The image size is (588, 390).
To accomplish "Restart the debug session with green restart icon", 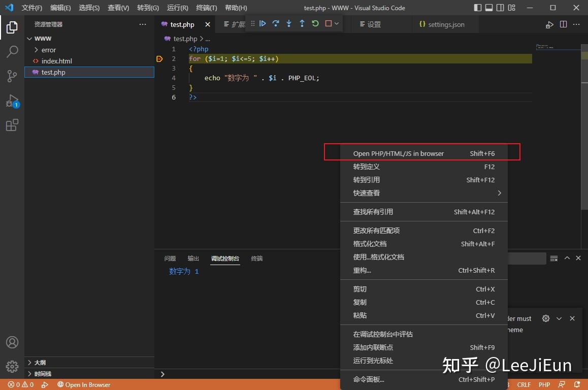I will 315,23.
